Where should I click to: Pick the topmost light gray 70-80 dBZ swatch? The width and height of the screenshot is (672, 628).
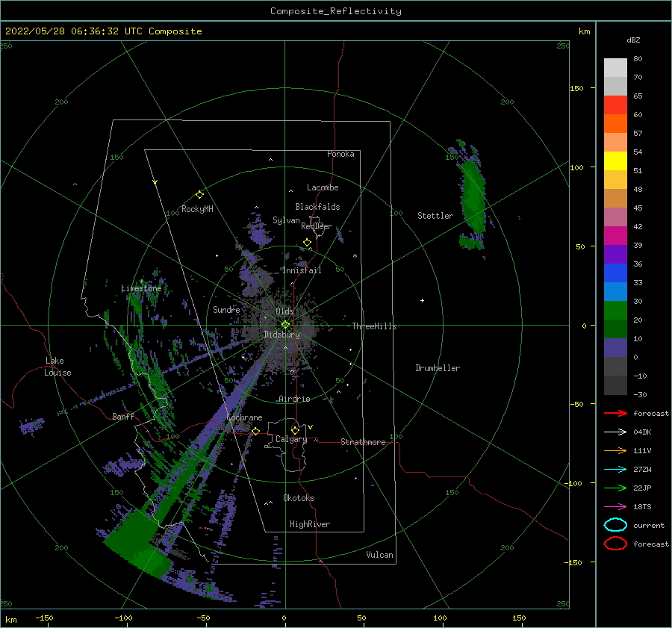click(x=615, y=67)
